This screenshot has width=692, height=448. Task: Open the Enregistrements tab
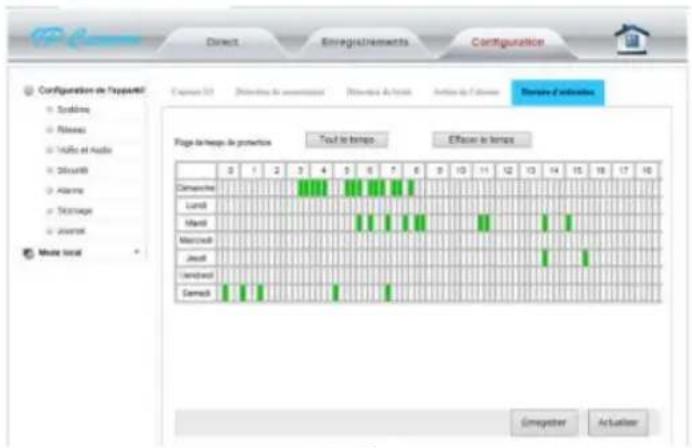(x=365, y=42)
